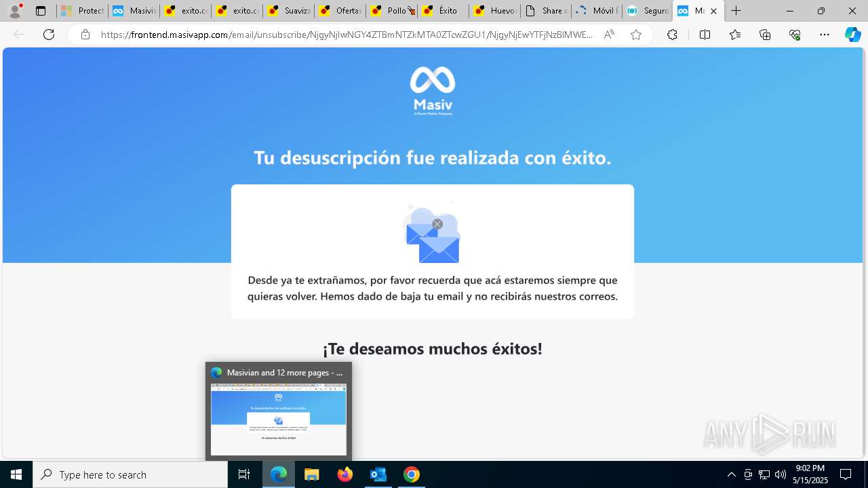Click the 'Desde ya te extrañamos' paragraph
Image resolution: width=868 pixels, height=488 pixels.
pyautogui.click(x=433, y=288)
